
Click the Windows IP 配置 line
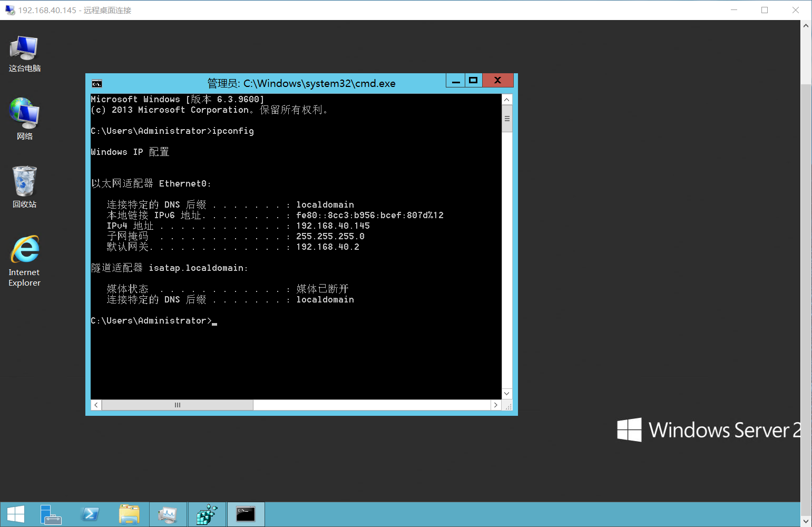tap(130, 152)
